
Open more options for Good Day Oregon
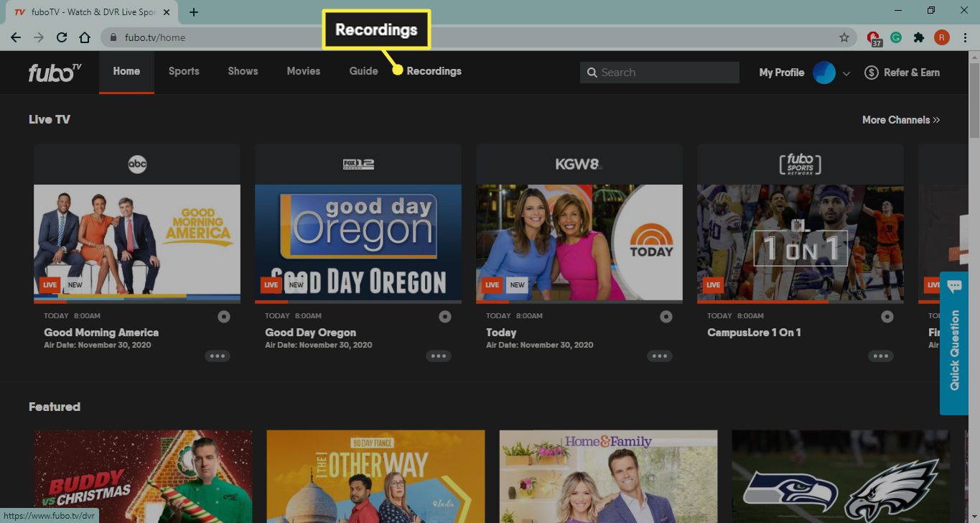coord(439,356)
